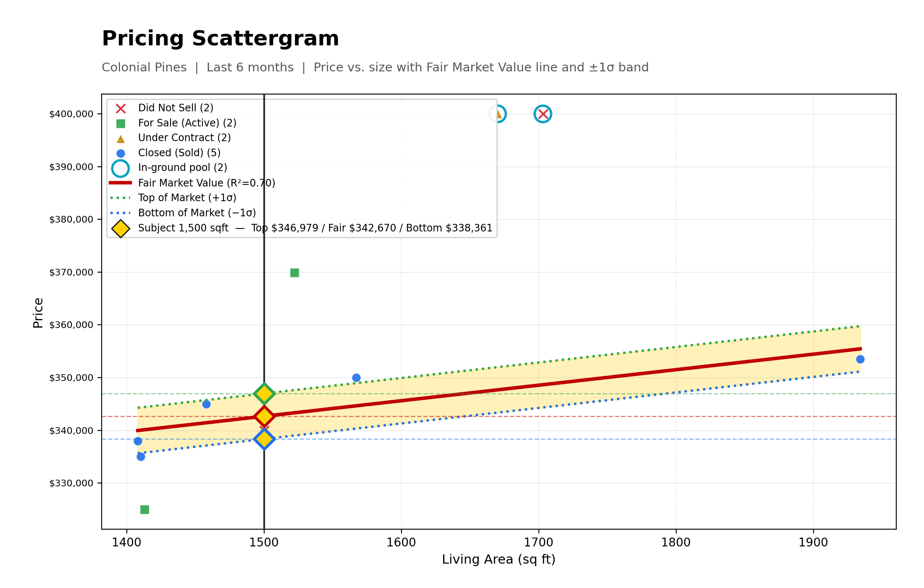Click the $400,000 y-axis tick label
Image resolution: width=924 pixels, height=588 pixels.
coord(71,114)
